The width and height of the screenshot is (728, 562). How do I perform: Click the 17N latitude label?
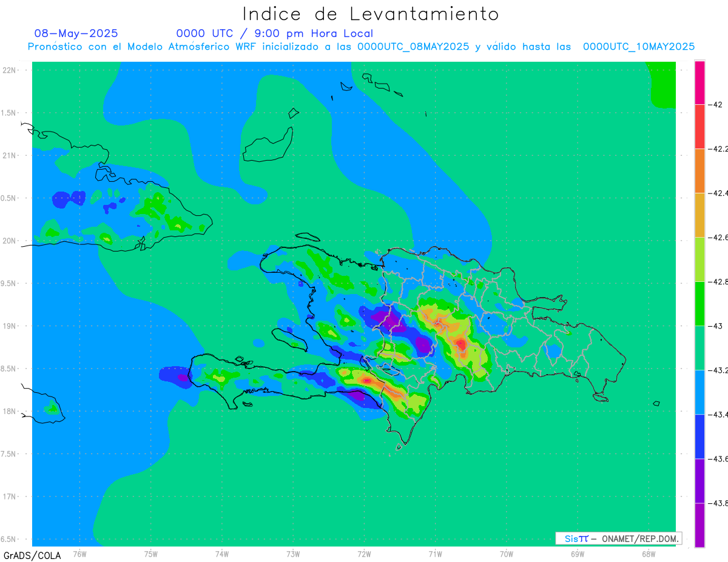coord(9,497)
